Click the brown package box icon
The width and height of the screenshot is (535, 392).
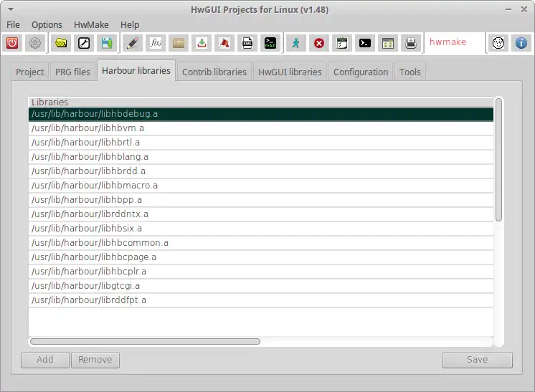click(179, 43)
